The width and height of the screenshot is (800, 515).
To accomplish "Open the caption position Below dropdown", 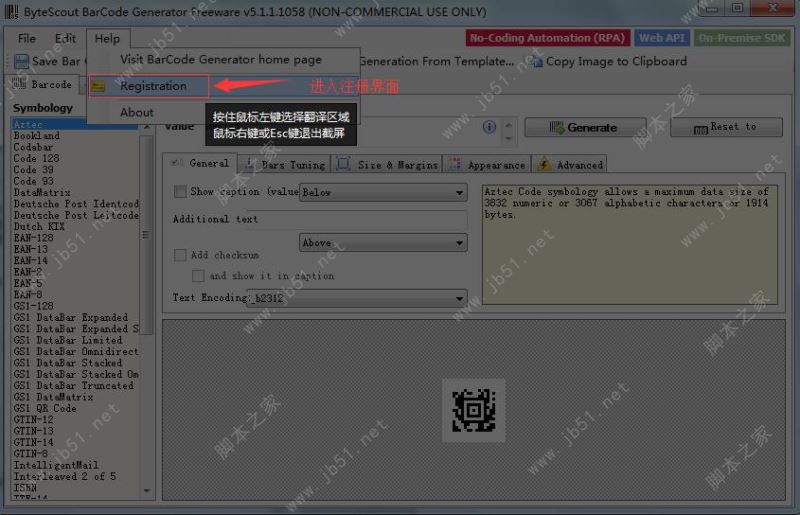I will (383, 192).
